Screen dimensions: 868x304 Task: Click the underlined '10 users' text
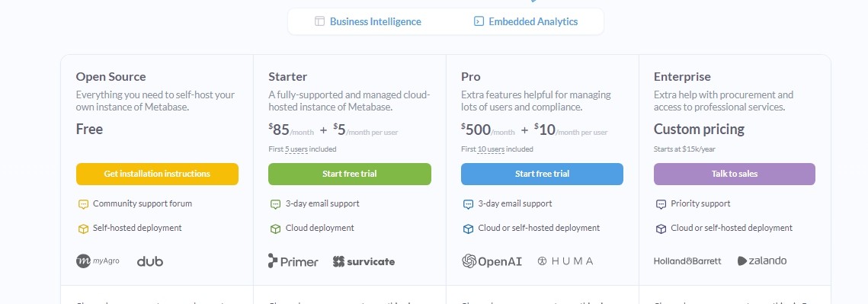pyautogui.click(x=491, y=149)
